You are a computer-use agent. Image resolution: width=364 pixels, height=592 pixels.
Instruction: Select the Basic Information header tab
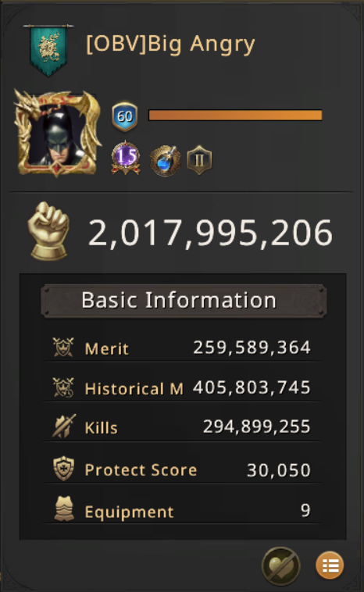click(x=184, y=301)
